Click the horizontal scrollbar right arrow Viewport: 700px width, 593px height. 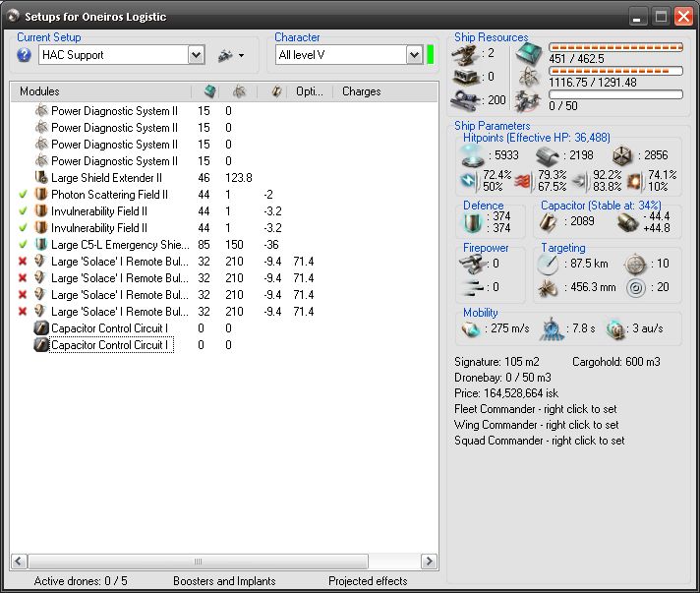[x=429, y=562]
